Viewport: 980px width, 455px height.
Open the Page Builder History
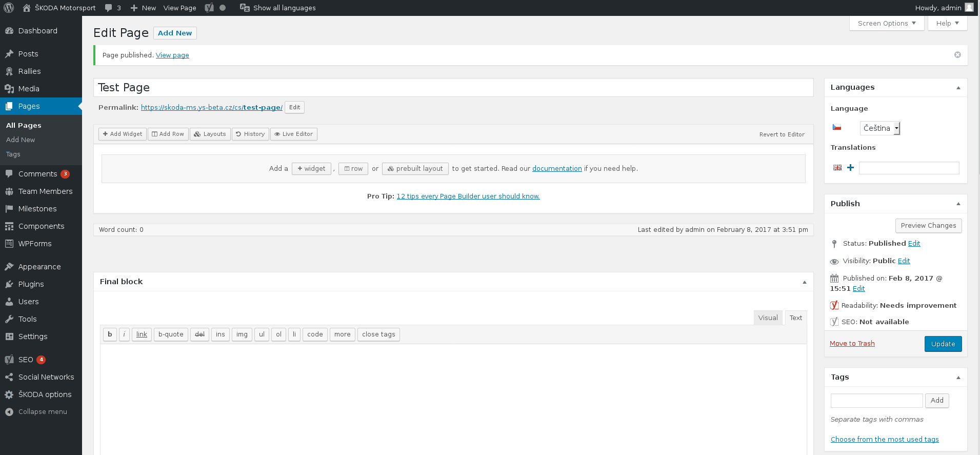250,134
